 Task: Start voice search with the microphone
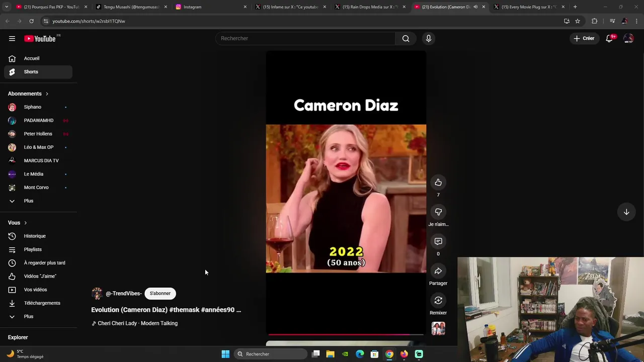429,38
